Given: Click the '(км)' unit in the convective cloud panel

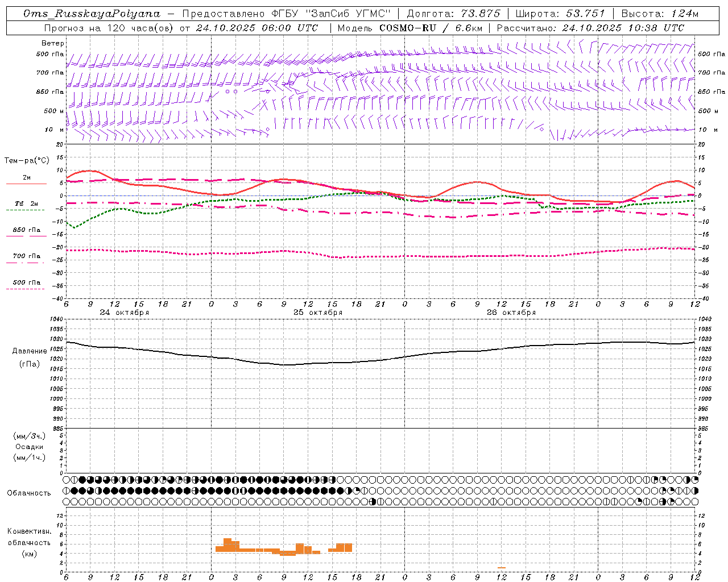Looking at the screenshot, I should coord(30,554).
